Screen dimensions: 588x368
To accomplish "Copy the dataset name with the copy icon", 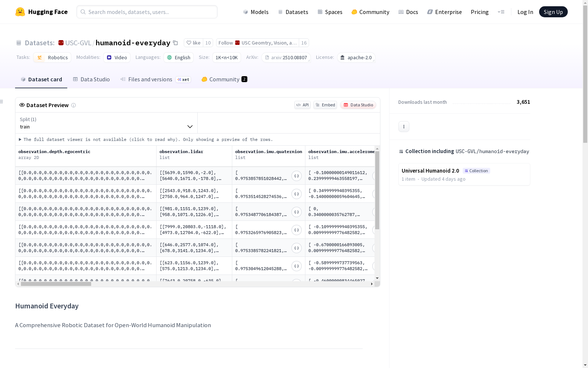I will [175, 43].
